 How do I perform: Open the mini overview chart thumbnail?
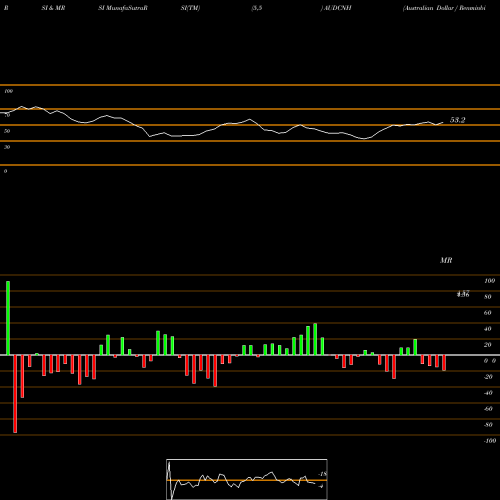(x=247, y=479)
